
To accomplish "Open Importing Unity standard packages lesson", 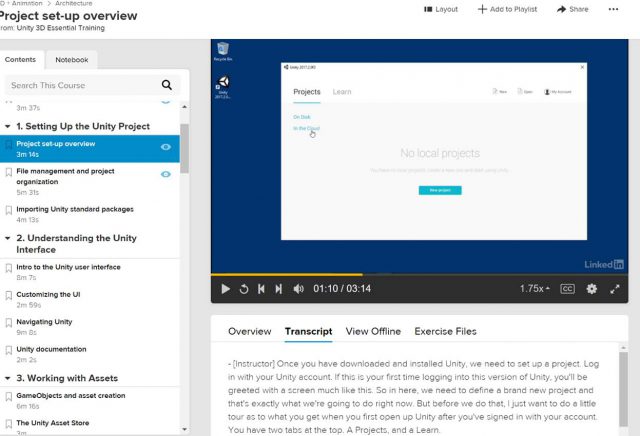I will click(75, 209).
